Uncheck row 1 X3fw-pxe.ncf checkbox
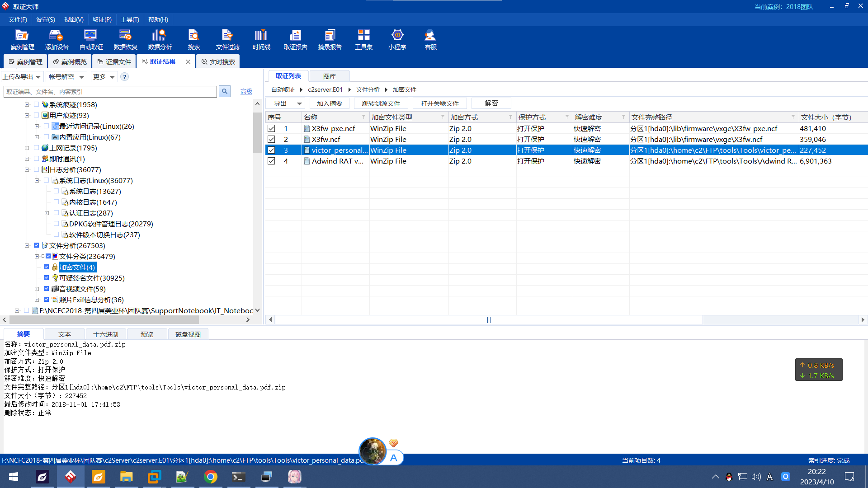The height and width of the screenshot is (488, 868). coord(271,128)
